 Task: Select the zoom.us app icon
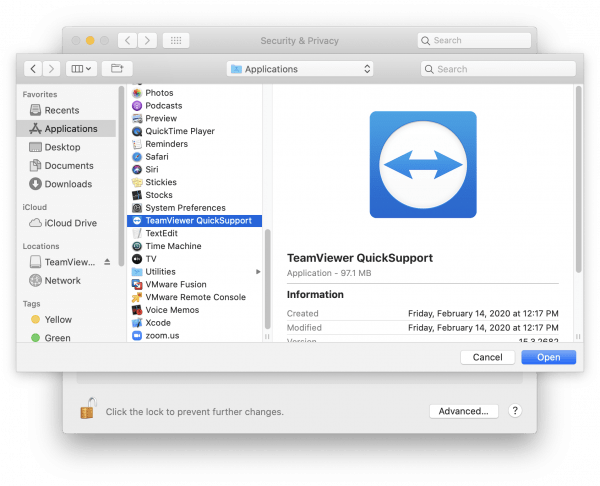[137, 336]
